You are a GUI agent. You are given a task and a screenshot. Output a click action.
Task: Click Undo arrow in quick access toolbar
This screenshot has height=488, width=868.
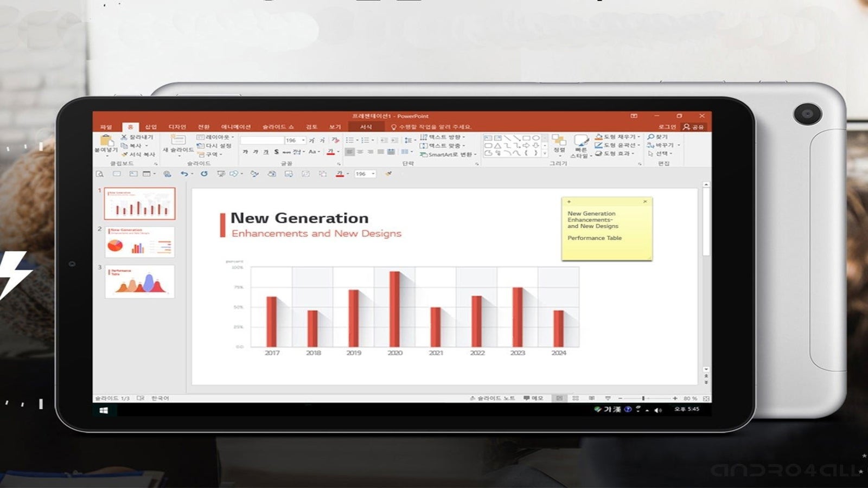tap(184, 174)
